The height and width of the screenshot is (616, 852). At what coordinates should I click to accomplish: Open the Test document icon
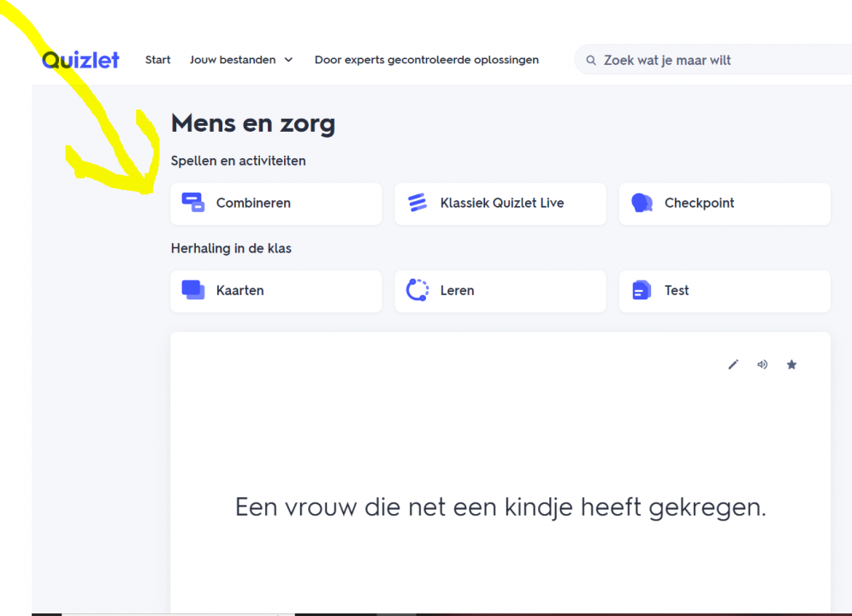pyautogui.click(x=642, y=290)
